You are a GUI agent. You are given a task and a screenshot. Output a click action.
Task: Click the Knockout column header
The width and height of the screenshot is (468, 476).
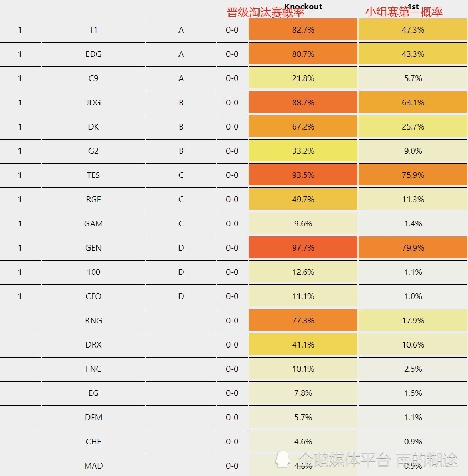coord(303,6)
